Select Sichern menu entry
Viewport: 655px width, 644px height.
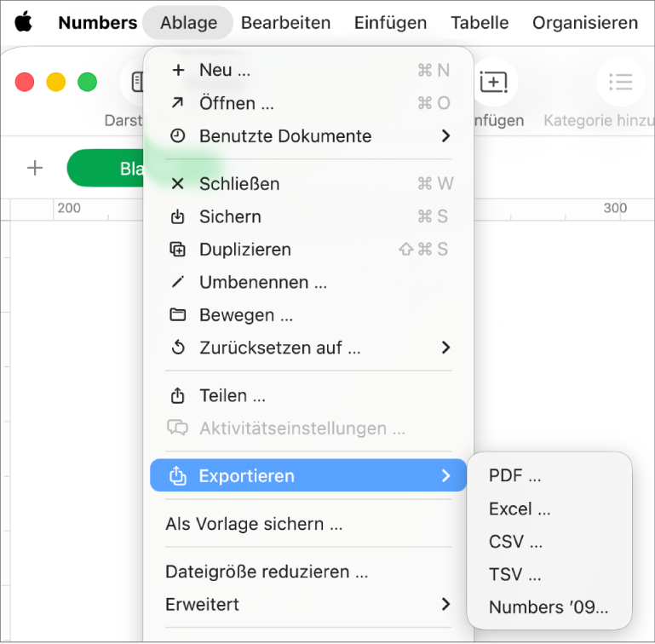[308, 216]
